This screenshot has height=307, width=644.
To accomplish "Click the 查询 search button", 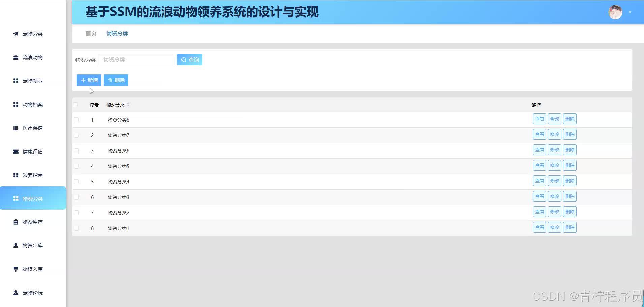I will 190,60.
